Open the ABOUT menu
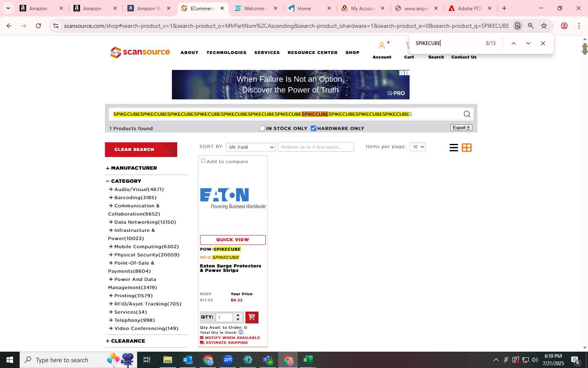The width and height of the screenshot is (588, 368). point(189,53)
